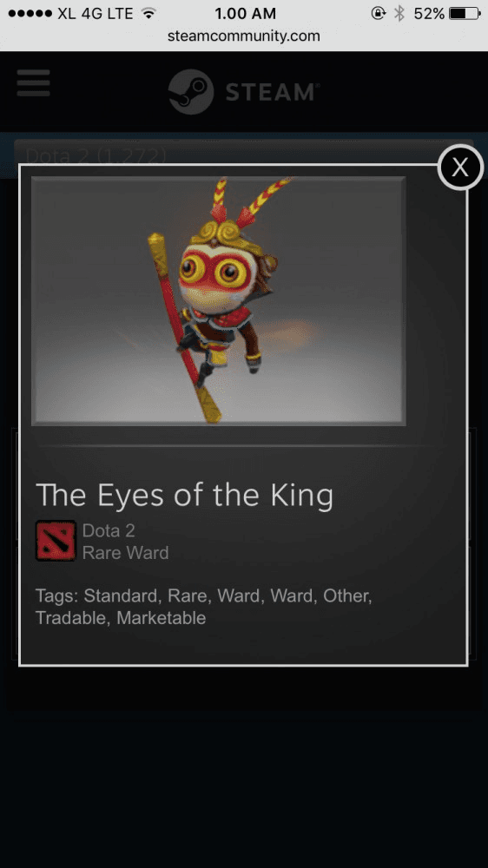Tap the 1.00 AM clock
This screenshot has height=868, width=488.
tap(244, 13)
